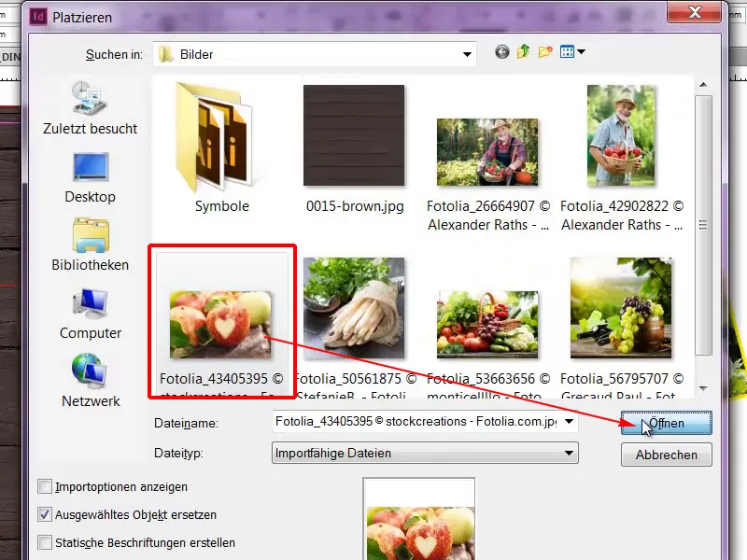This screenshot has height=560, width=747.
Task: Click the file list scrollbar up arrow
Action: pyautogui.click(x=703, y=85)
